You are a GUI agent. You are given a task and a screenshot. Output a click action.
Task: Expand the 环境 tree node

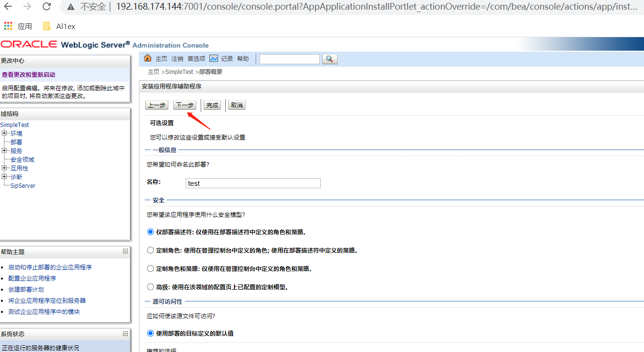coord(4,133)
